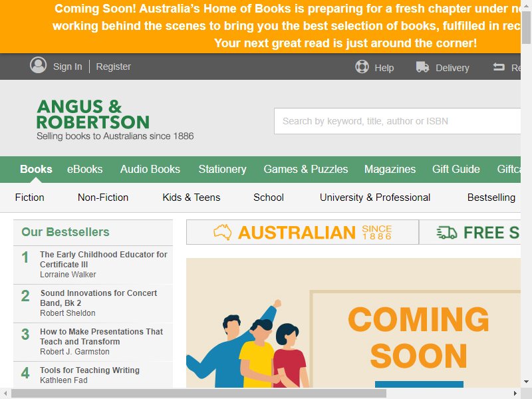The width and height of the screenshot is (532, 399).
Task: Click the orange Coming Soon announcement bar
Action: click(260, 27)
